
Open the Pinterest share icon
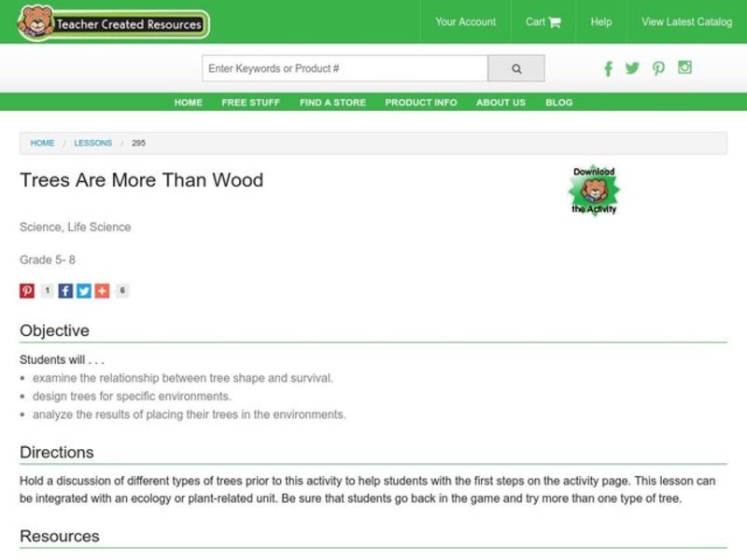[x=26, y=290]
